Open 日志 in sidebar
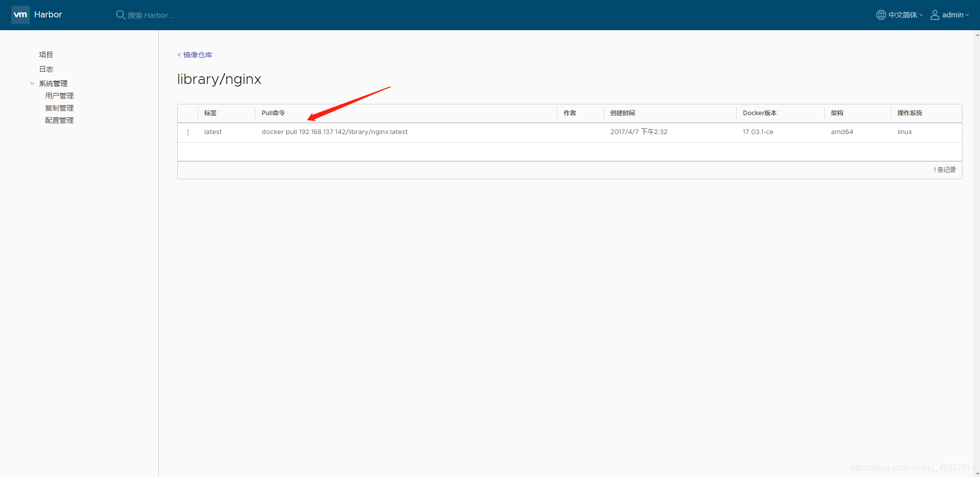The image size is (980, 477). click(x=46, y=69)
